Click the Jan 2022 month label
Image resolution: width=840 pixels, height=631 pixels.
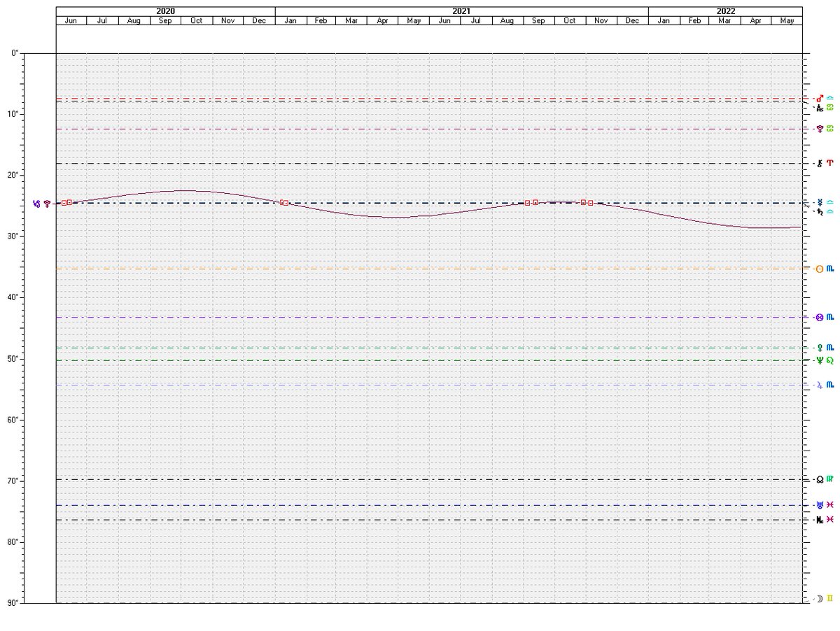(664, 20)
